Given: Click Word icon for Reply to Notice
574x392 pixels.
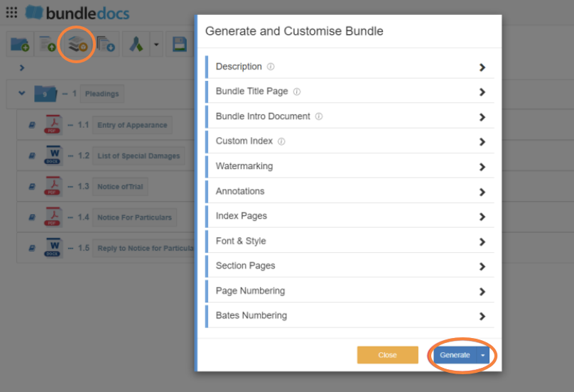Looking at the screenshot, I should 53,248.
